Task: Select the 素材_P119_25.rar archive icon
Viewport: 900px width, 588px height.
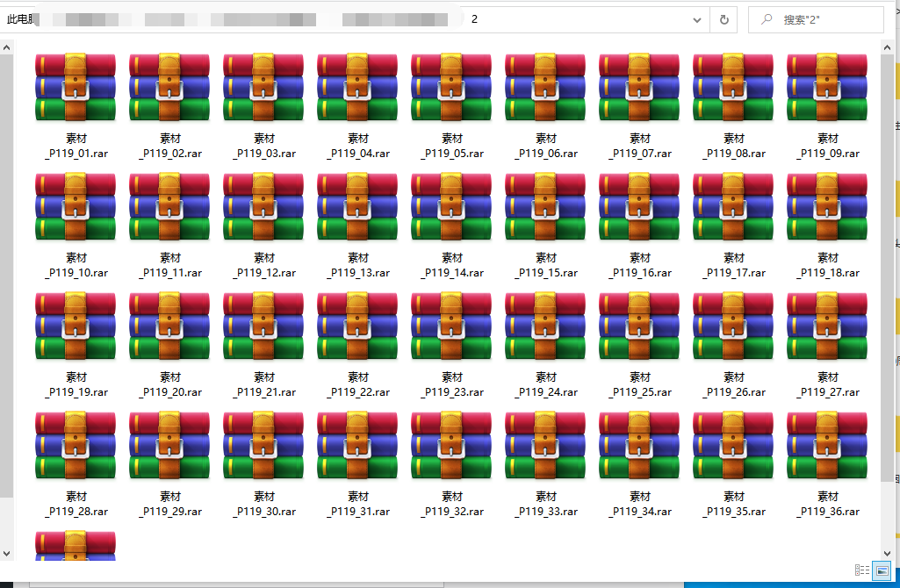Action: (639, 326)
